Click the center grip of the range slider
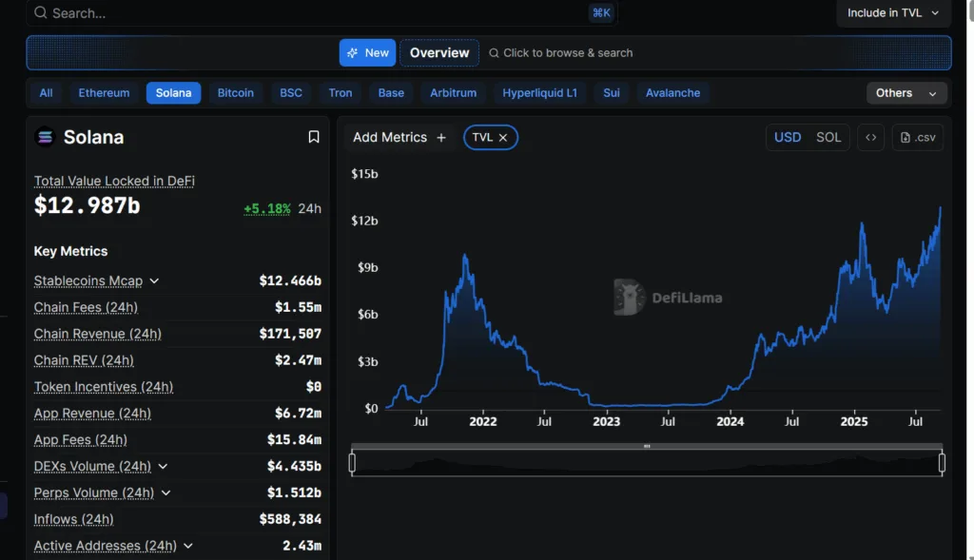 coord(647,446)
